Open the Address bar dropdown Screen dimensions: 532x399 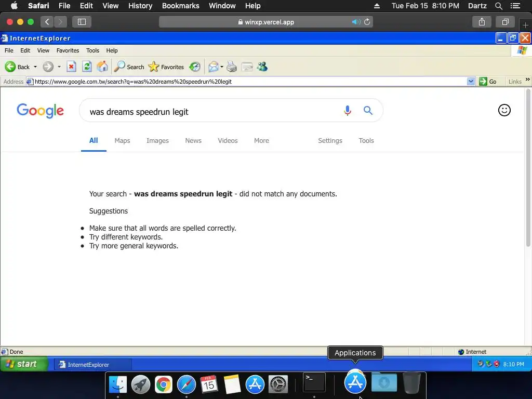coord(471,82)
